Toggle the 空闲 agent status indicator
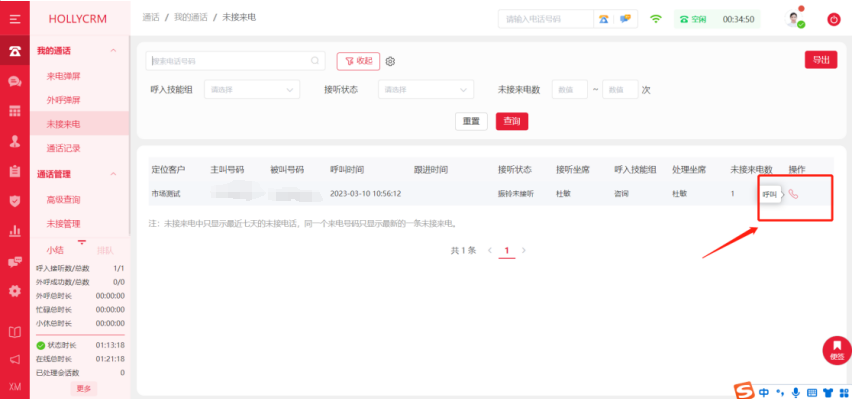 click(693, 19)
